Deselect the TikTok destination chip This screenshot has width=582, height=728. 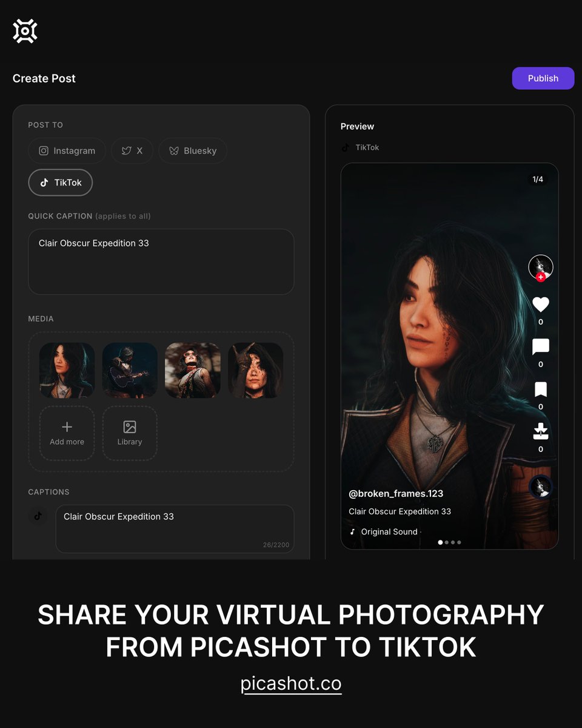[x=60, y=183]
